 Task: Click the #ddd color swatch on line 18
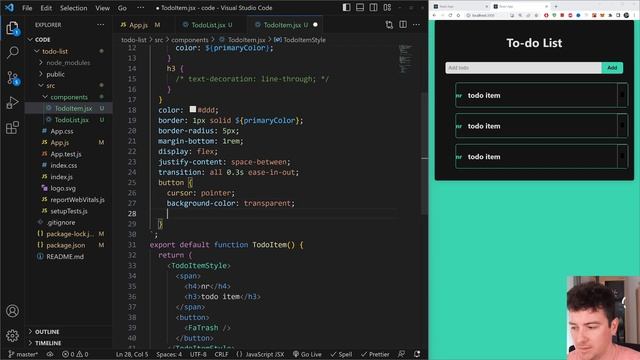[193, 109]
